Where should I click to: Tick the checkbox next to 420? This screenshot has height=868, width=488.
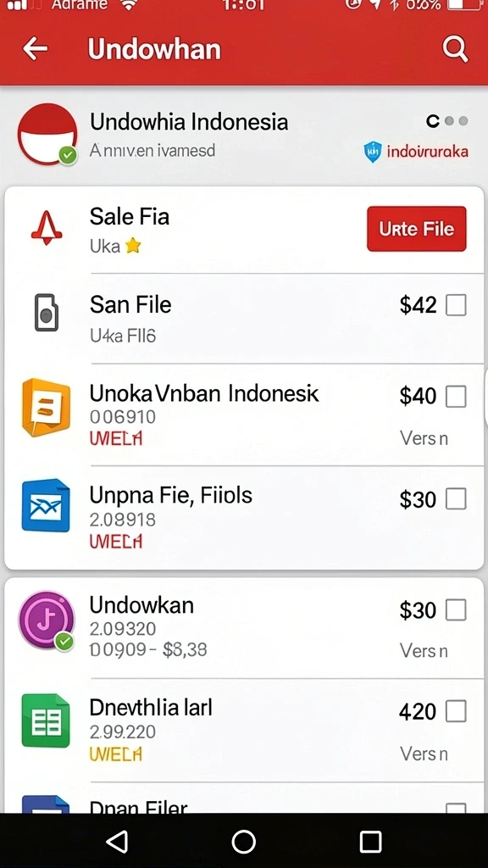(x=456, y=711)
